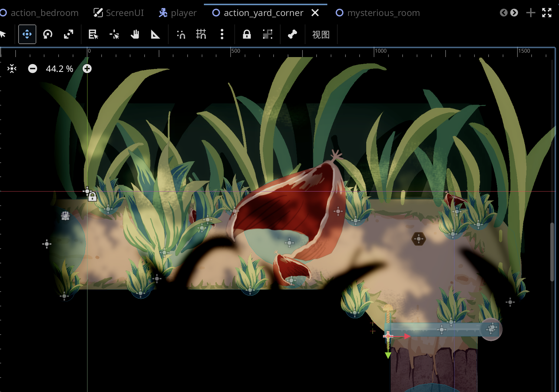Open snapping options three-dot menu
Image resolution: width=559 pixels, height=392 pixels.
222,34
